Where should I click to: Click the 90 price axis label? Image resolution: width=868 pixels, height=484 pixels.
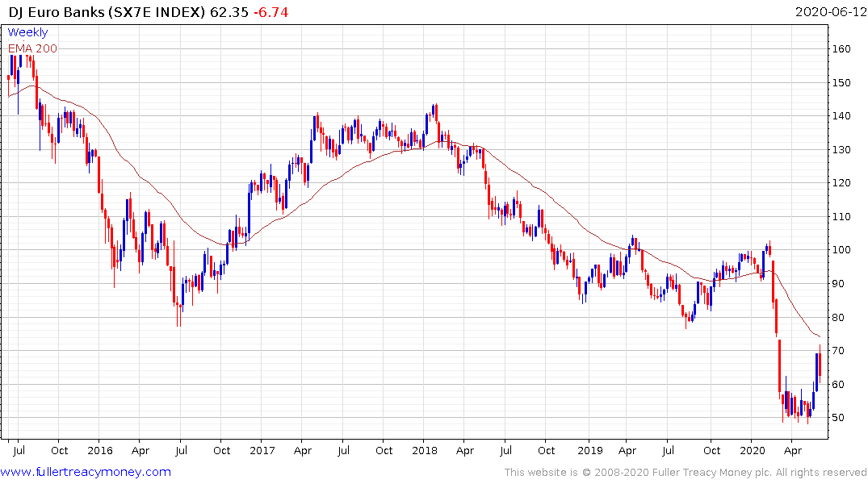pyautogui.click(x=839, y=284)
